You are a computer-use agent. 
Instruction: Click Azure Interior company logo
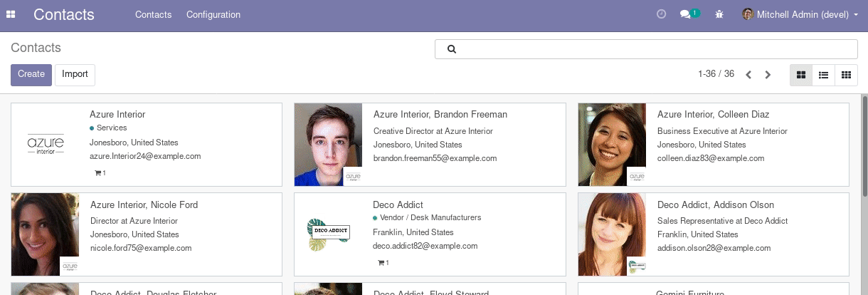(46, 145)
